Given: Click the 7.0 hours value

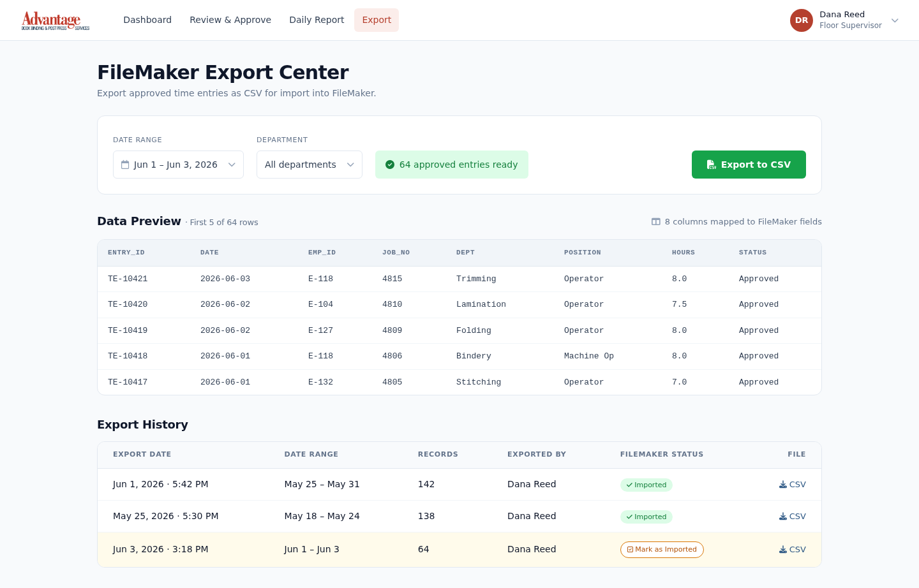Looking at the screenshot, I should tap(679, 382).
